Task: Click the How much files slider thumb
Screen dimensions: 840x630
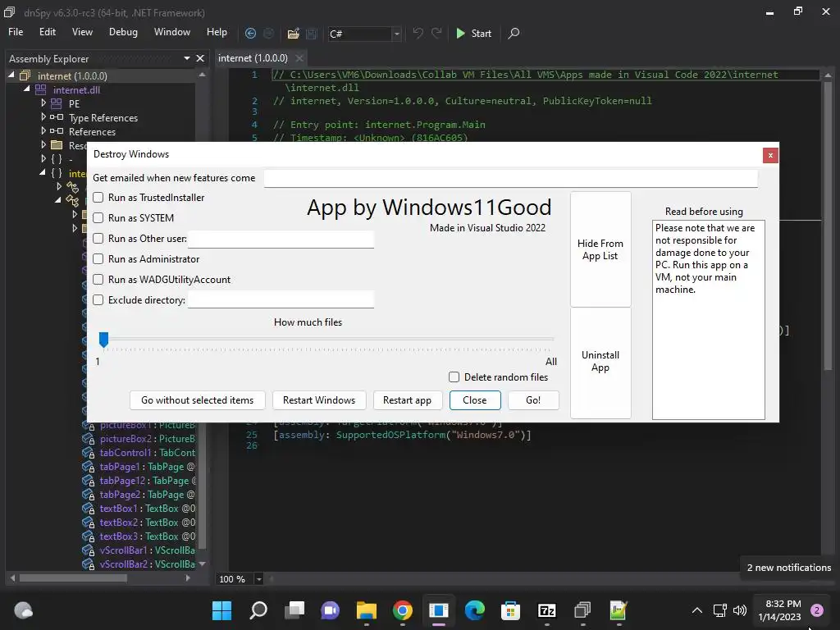Action: pyautogui.click(x=104, y=340)
